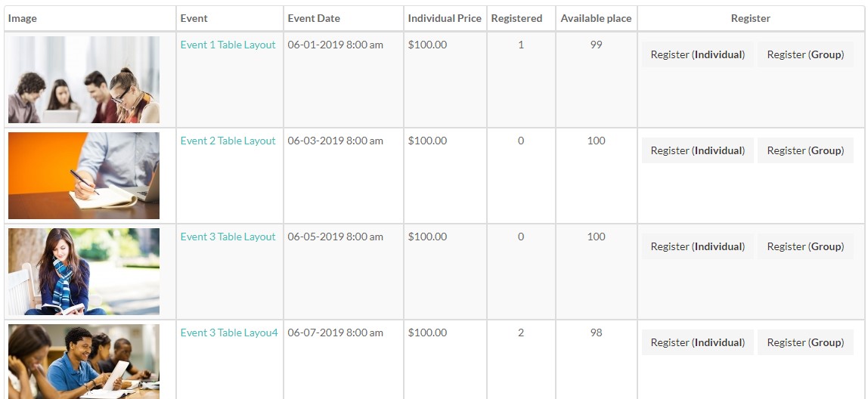
Task: Register a group for the 06-07-2019 event
Action: (805, 342)
